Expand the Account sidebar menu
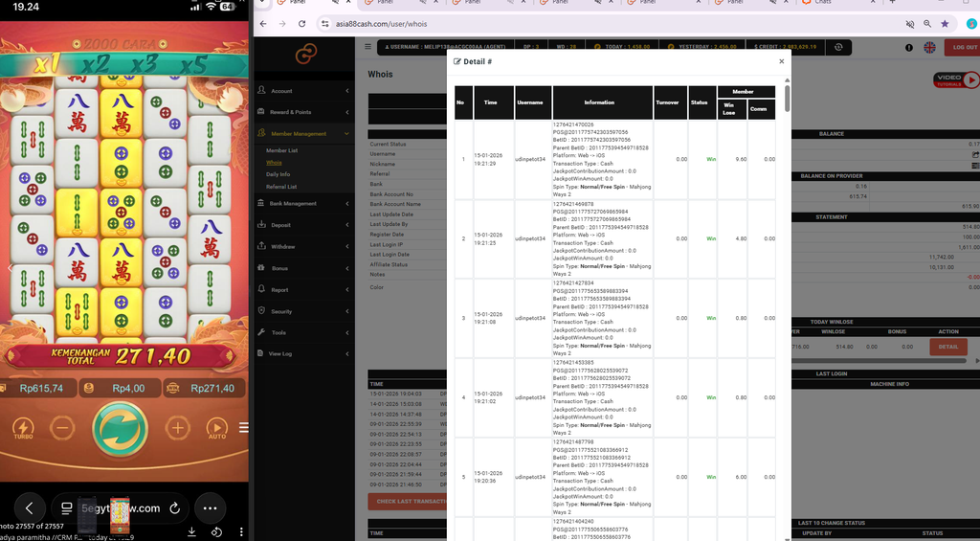The image size is (980, 541). [304, 91]
